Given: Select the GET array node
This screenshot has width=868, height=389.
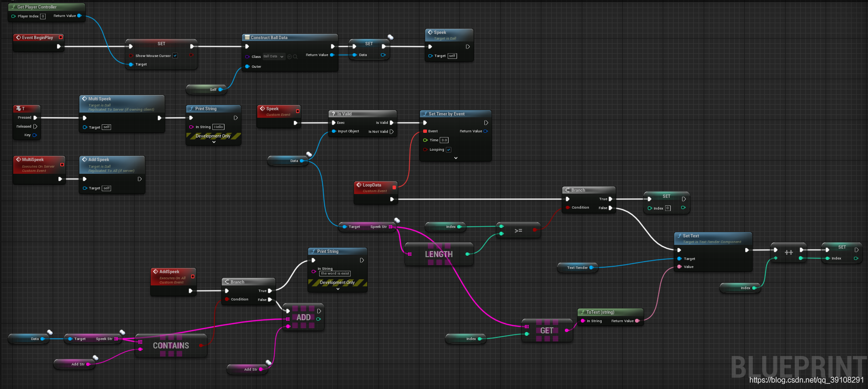Looking at the screenshot, I should 547,331.
